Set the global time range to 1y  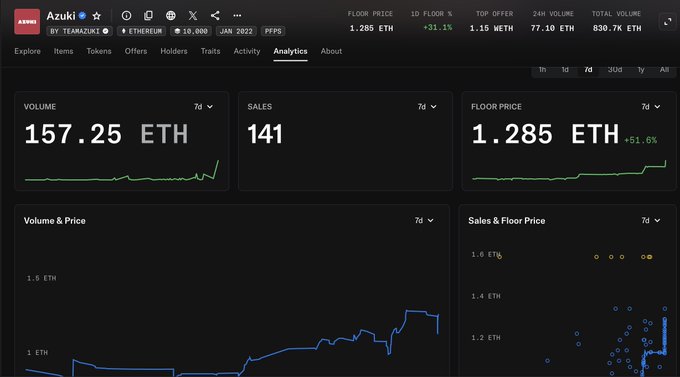pos(641,70)
